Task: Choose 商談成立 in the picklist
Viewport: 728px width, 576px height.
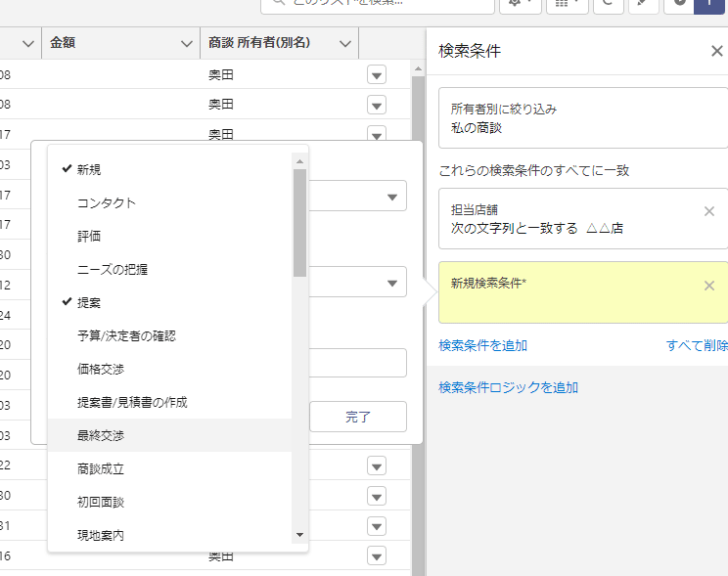Action: click(x=101, y=468)
